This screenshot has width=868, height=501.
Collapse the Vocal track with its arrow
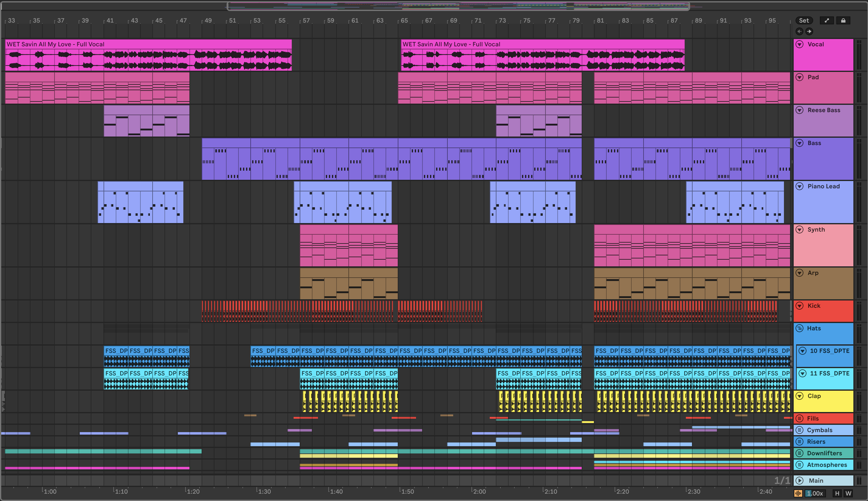pos(799,44)
